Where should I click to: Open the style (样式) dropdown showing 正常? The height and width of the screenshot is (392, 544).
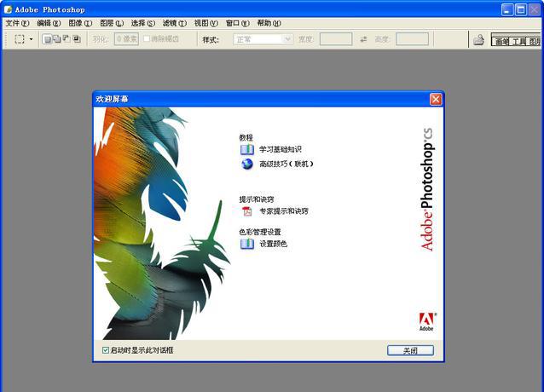pos(263,39)
